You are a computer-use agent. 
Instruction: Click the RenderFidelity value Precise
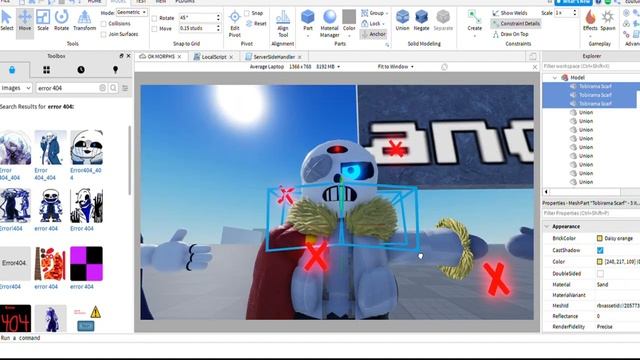[604, 327]
